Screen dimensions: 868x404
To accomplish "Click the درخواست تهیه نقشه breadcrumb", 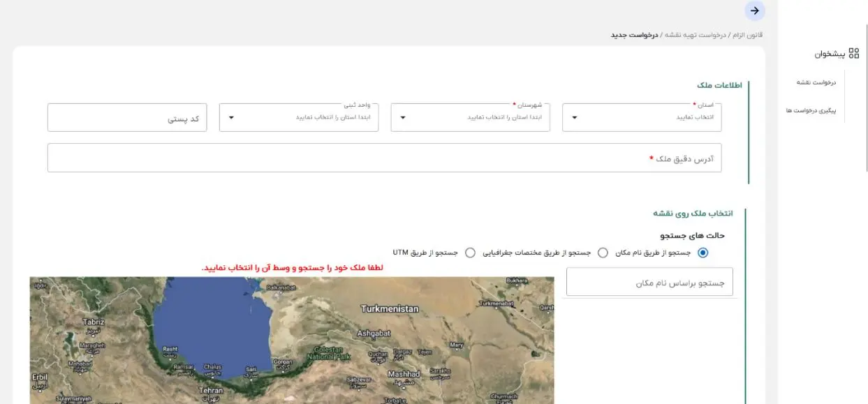I will 695,35.
